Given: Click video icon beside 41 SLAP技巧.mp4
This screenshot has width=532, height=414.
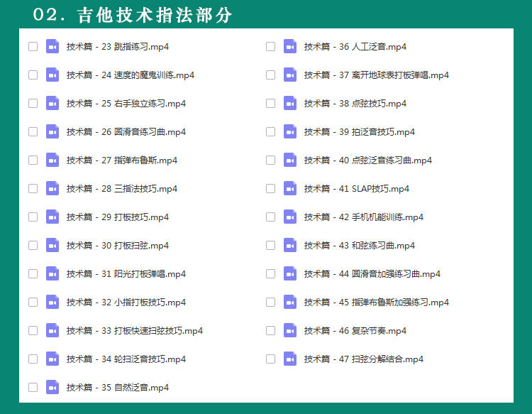Looking at the screenshot, I should click(x=290, y=189).
